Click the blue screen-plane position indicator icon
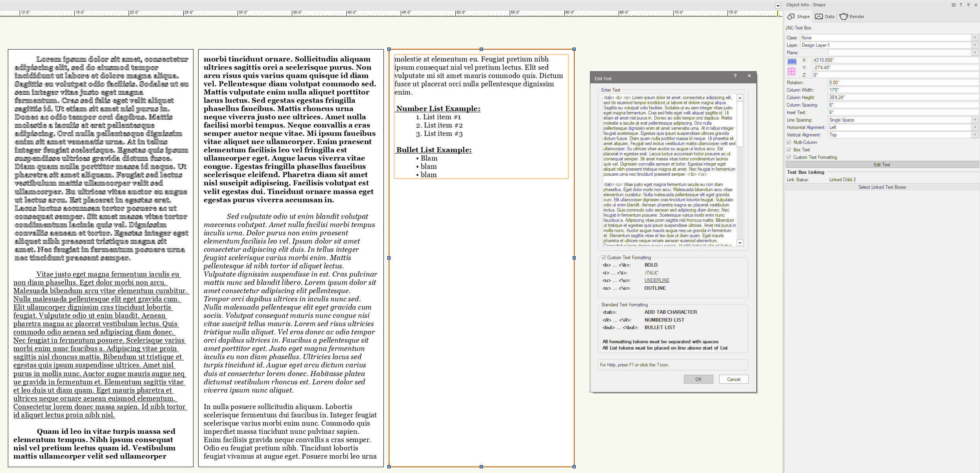The height and width of the screenshot is (473, 980). point(792,61)
